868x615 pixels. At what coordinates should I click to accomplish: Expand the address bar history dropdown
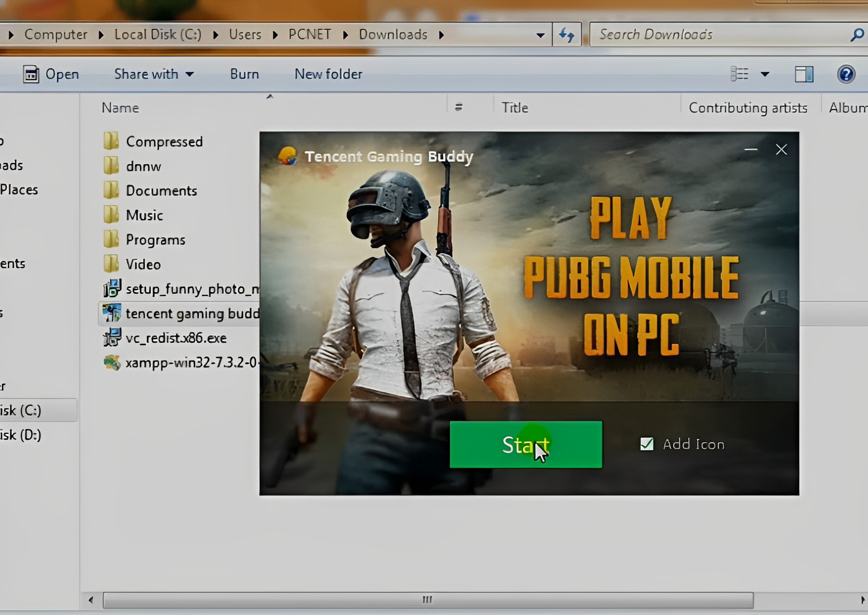(x=540, y=35)
